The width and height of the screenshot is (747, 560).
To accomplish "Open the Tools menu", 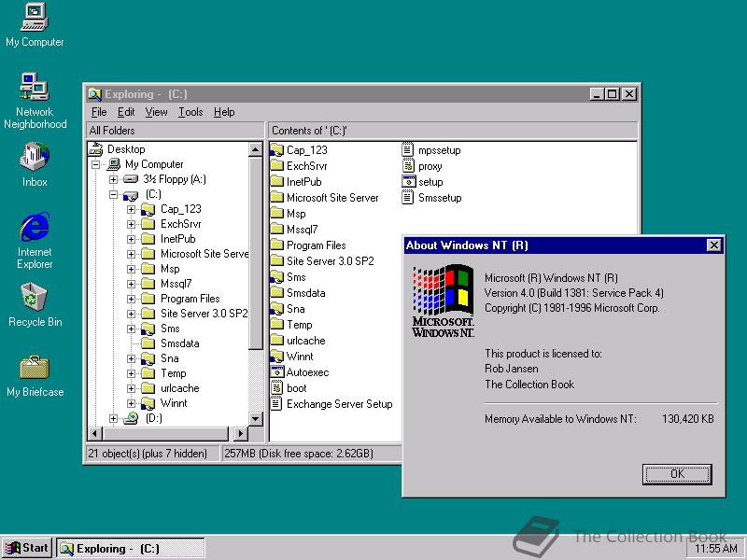I will pos(190,112).
